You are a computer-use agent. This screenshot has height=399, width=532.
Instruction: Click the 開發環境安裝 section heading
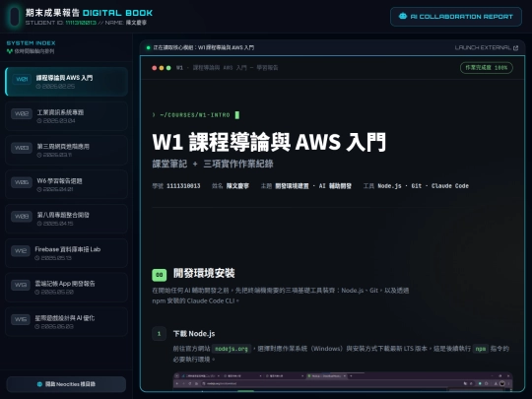click(204, 273)
